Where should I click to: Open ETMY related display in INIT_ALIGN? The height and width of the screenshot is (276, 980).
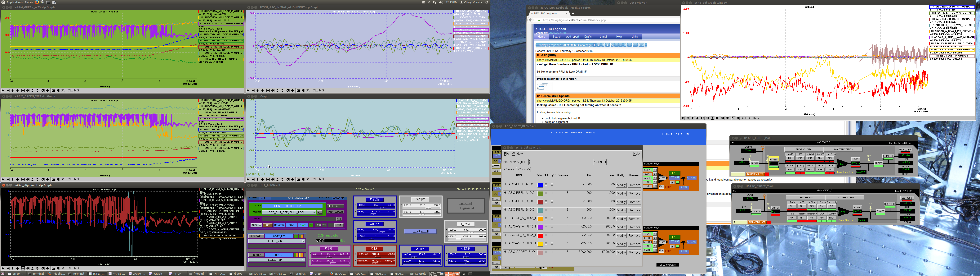coord(375,199)
